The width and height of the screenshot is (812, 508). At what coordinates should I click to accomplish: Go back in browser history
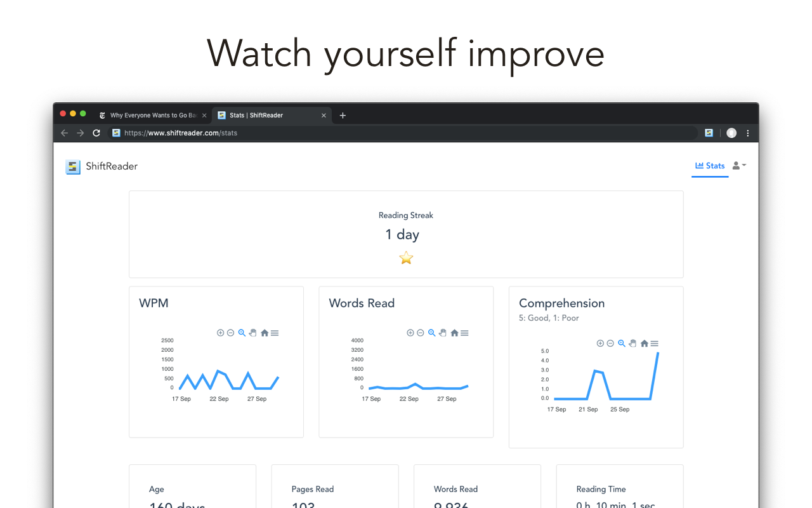[64, 133]
